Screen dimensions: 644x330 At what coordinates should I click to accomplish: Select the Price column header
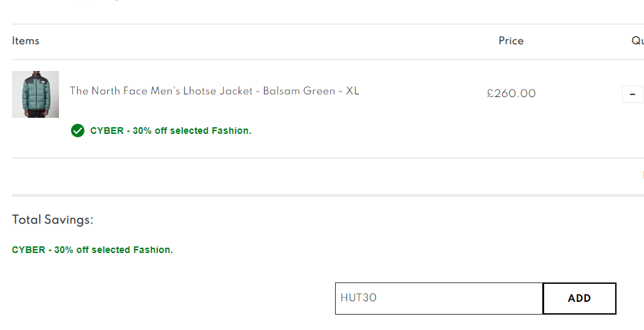click(511, 41)
